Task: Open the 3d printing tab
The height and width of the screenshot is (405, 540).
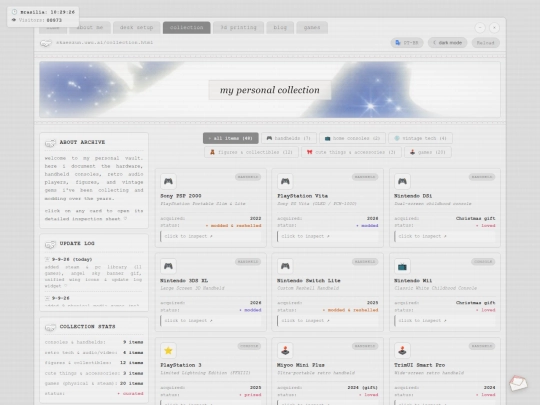Action: [238, 28]
